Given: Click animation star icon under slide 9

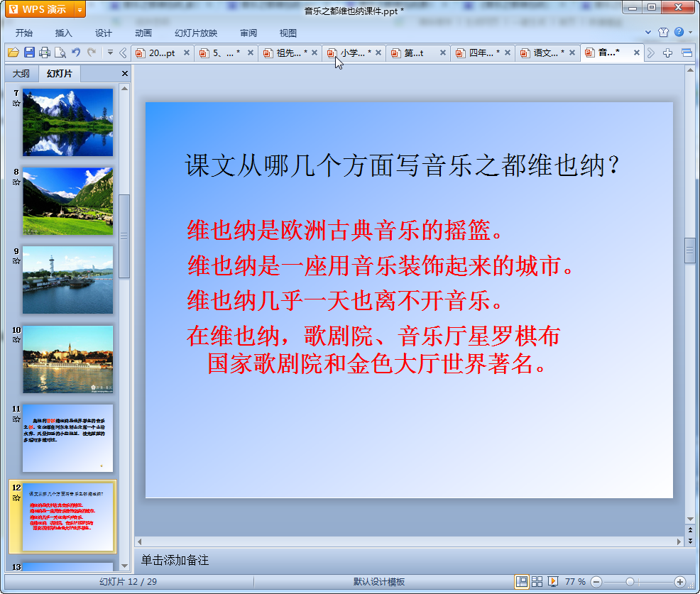Looking at the screenshot, I should coord(16,261).
